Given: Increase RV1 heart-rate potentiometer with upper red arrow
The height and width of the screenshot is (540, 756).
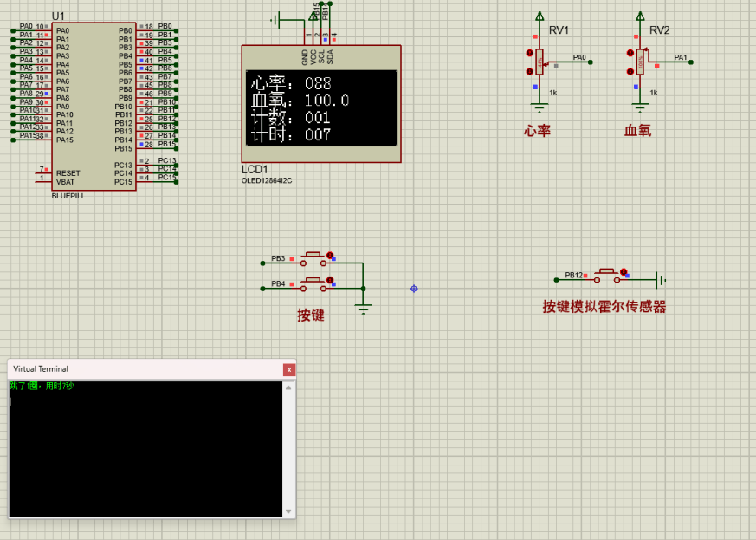Looking at the screenshot, I should pyautogui.click(x=529, y=53).
